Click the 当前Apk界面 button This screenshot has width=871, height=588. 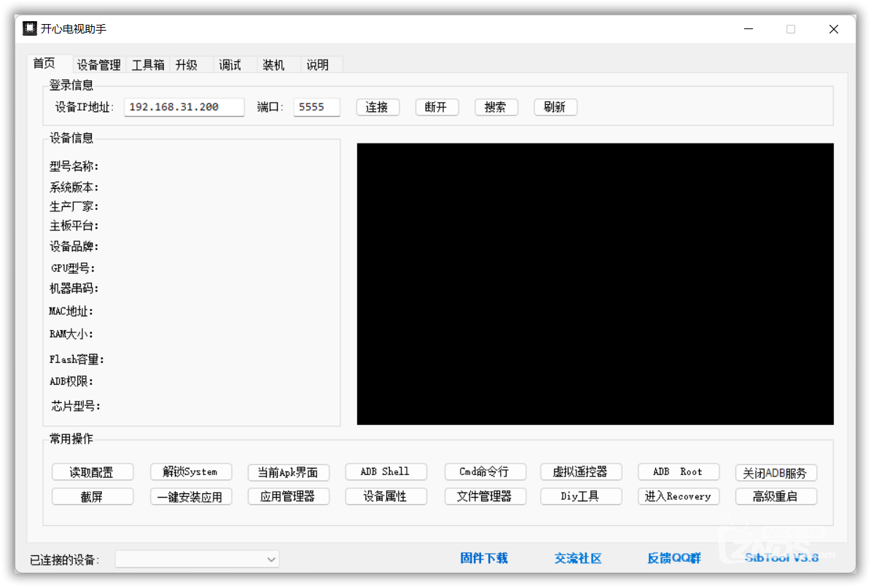pos(289,472)
